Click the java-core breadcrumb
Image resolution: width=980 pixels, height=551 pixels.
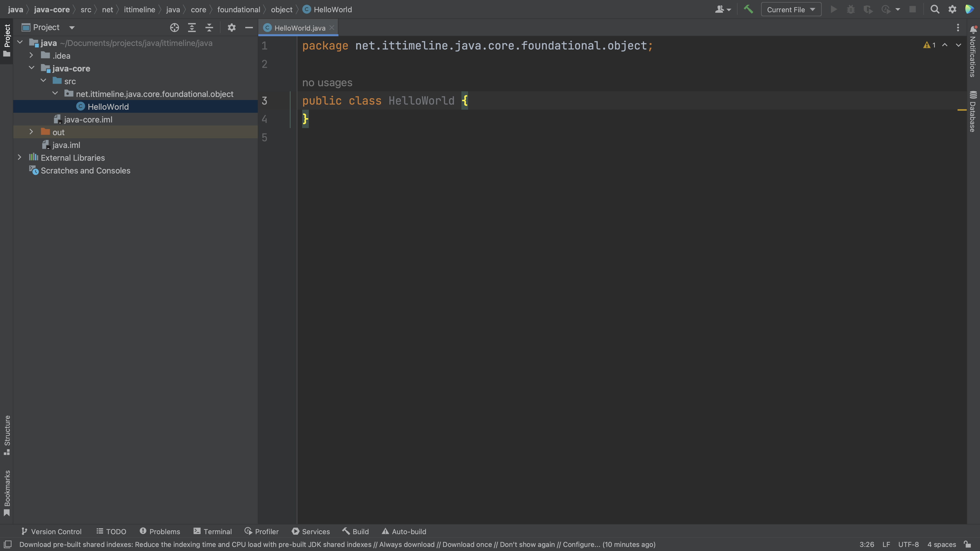click(x=52, y=9)
